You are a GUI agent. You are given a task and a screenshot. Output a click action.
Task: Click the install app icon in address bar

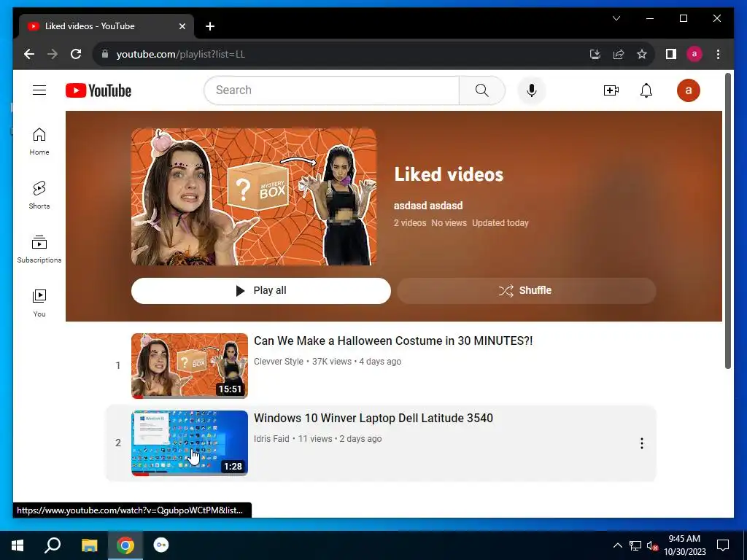595,54
